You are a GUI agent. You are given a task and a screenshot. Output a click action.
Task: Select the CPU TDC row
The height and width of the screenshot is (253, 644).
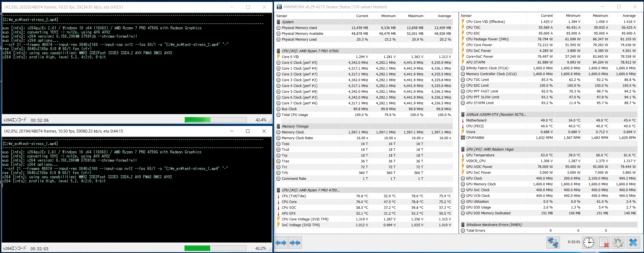click(x=549, y=27)
